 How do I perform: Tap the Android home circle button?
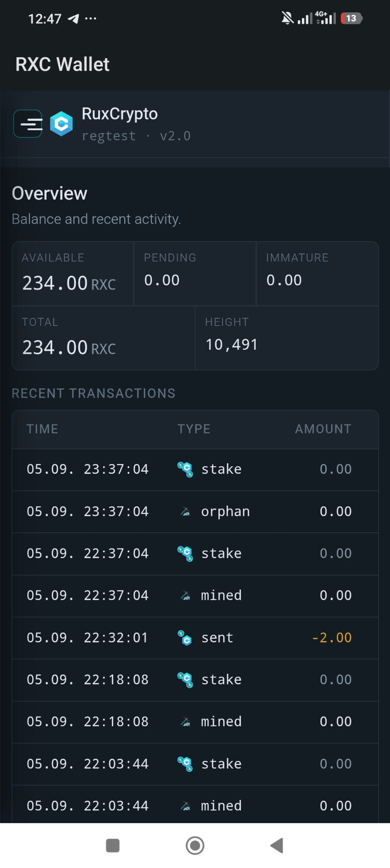coord(195,845)
